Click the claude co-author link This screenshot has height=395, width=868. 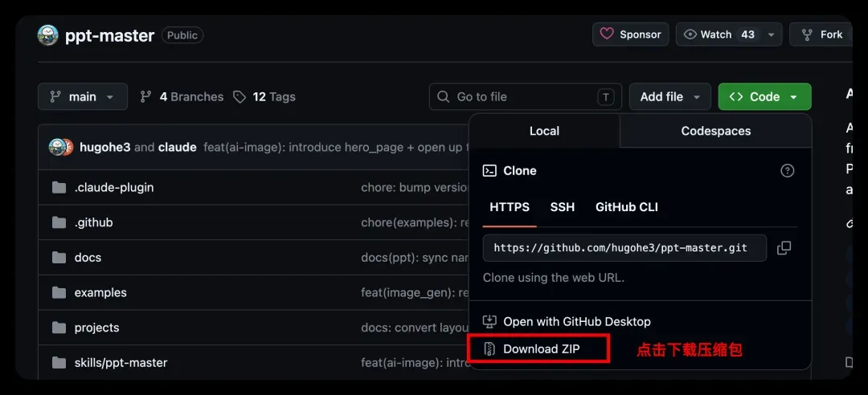[x=177, y=147]
